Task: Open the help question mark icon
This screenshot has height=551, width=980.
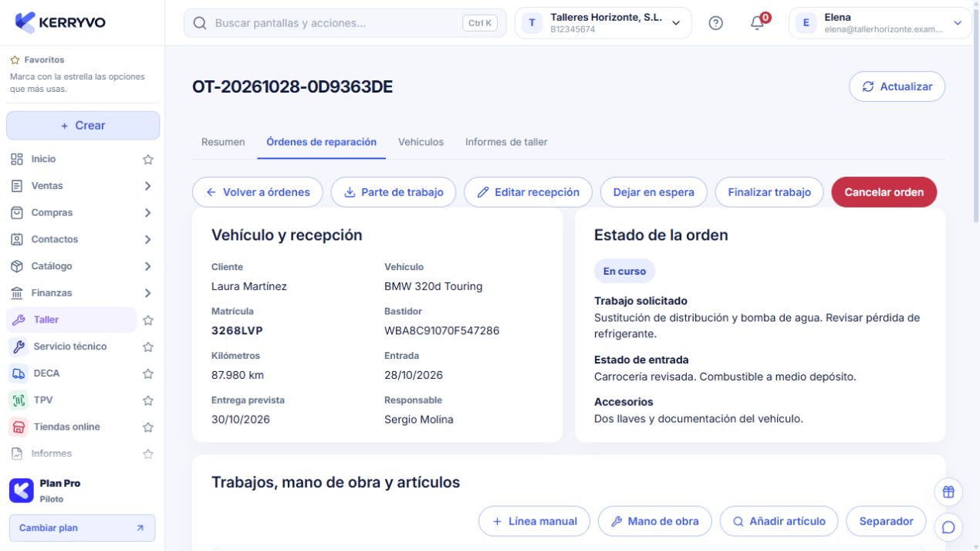Action: 715,23
